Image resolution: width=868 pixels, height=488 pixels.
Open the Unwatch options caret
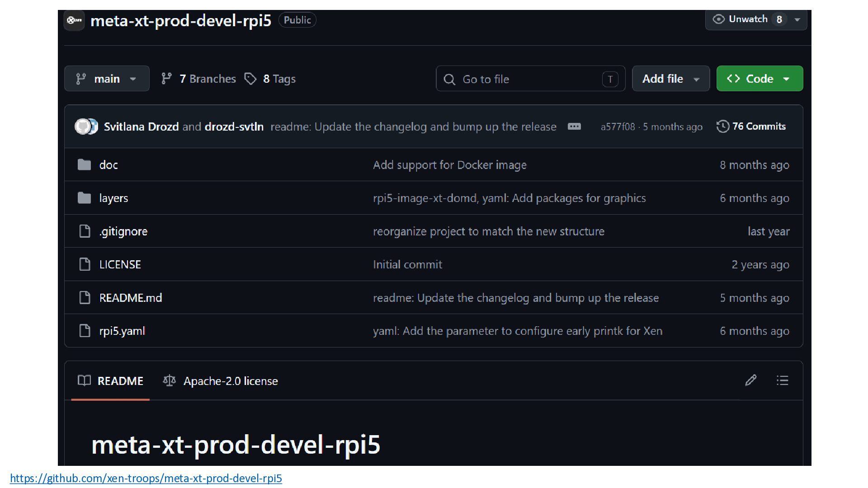pyautogui.click(x=797, y=20)
